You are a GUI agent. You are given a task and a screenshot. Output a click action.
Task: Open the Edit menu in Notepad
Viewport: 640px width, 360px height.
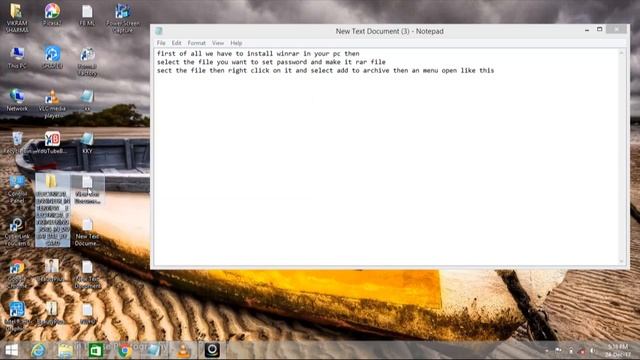pos(176,43)
